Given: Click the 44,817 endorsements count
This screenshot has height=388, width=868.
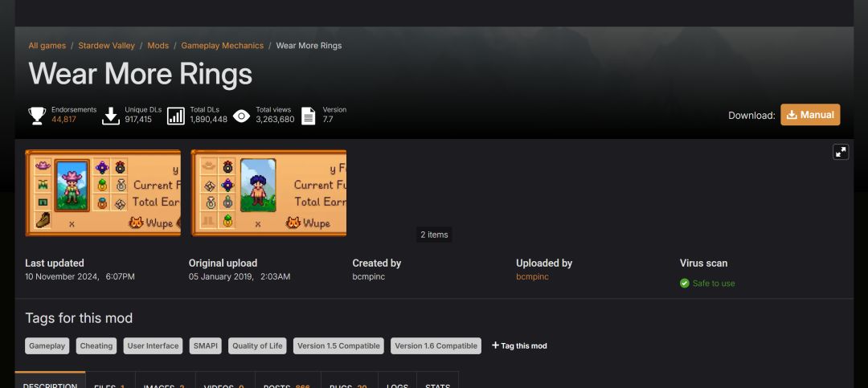Looking at the screenshot, I should pos(63,120).
